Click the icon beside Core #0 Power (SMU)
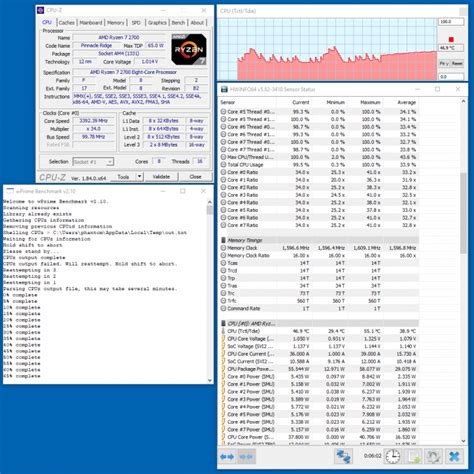Screen dimensions: 474x474 [x=223, y=376]
